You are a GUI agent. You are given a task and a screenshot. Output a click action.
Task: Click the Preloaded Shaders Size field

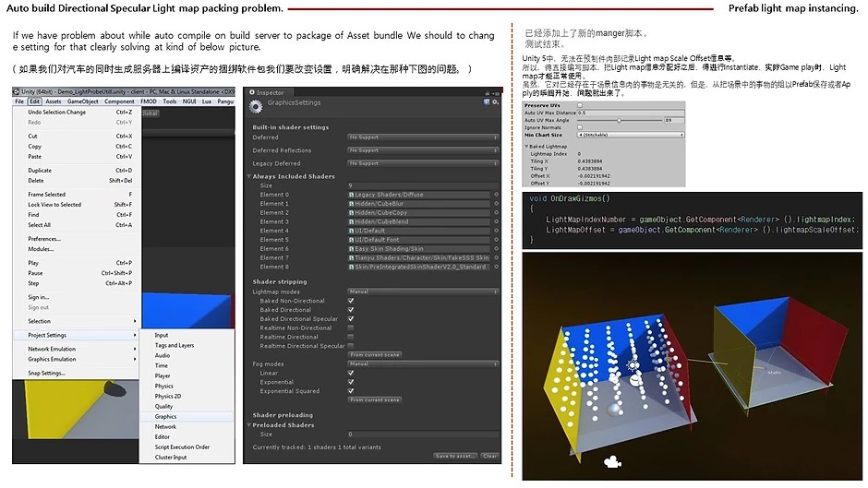[x=421, y=434]
